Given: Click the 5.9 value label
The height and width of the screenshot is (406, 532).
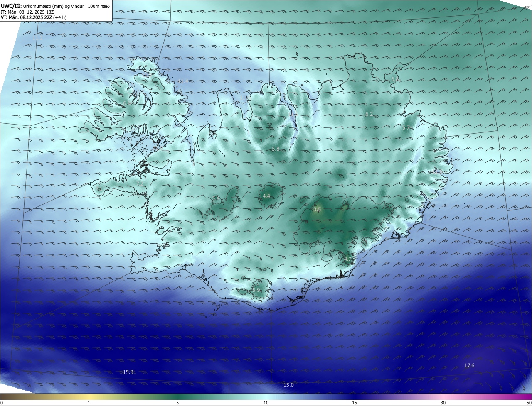Looking at the screenshot, I should pos(256,290).
